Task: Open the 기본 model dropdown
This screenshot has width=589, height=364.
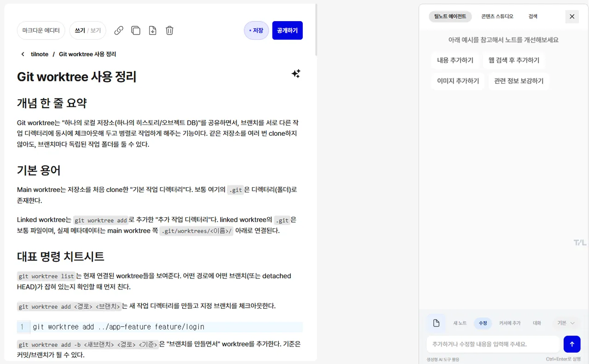Action: click(x=566, y=323)
